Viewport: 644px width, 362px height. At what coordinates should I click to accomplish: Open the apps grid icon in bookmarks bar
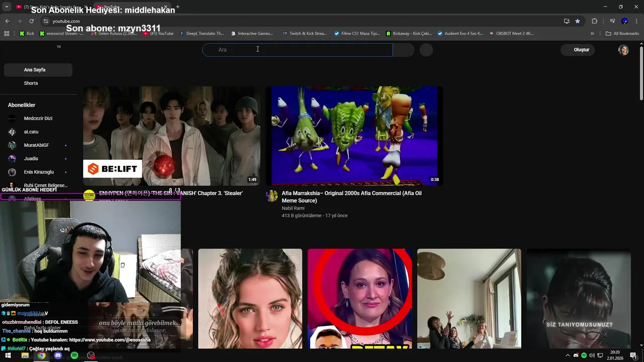(7, 34)
